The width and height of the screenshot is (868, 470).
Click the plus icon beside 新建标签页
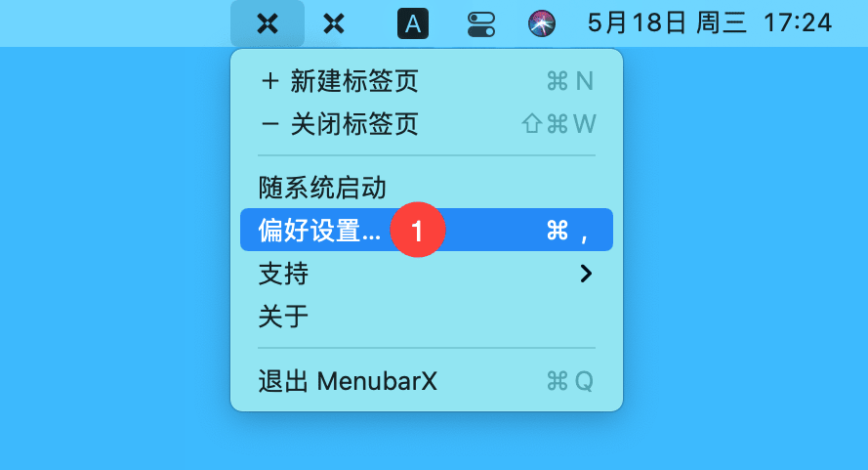tap(270, 81)
